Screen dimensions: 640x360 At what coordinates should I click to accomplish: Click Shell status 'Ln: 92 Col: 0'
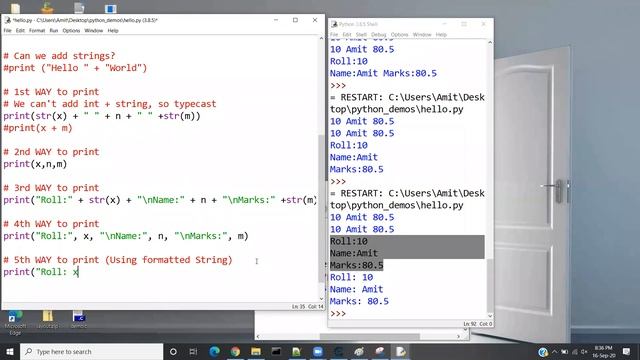[478, 324]
